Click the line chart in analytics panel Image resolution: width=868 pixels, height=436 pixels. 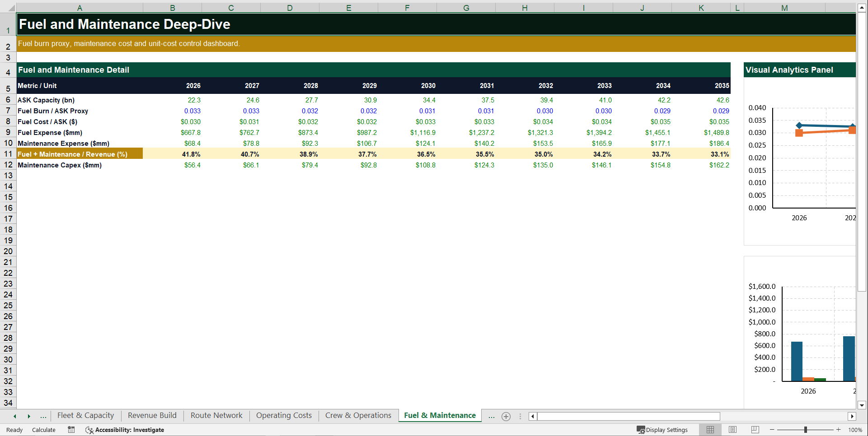point(800,162)
